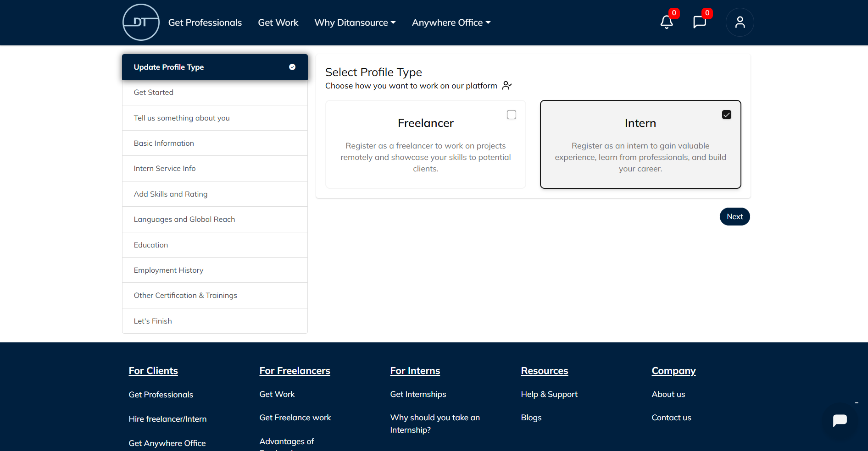
Task: Open footer Get Professionals link
Action: point(161,395)
